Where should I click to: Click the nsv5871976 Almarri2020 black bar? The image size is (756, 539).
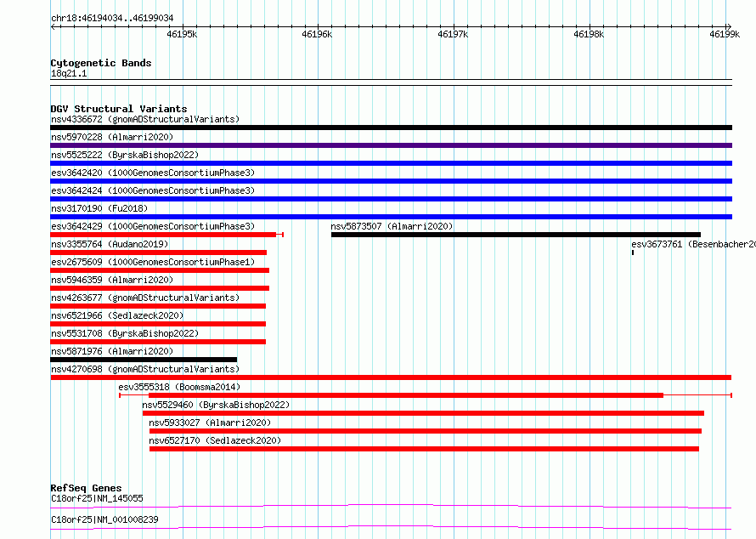pos(144,360)
